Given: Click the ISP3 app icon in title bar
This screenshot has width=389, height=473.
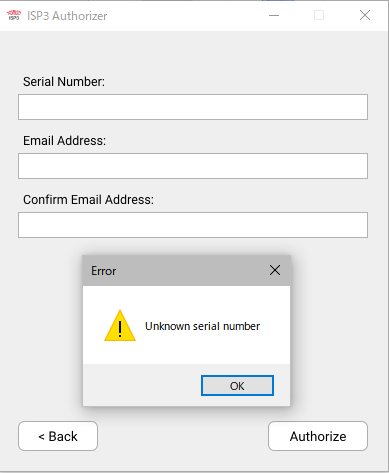Looking at the screenshot, I should click(x=14, y=16).
